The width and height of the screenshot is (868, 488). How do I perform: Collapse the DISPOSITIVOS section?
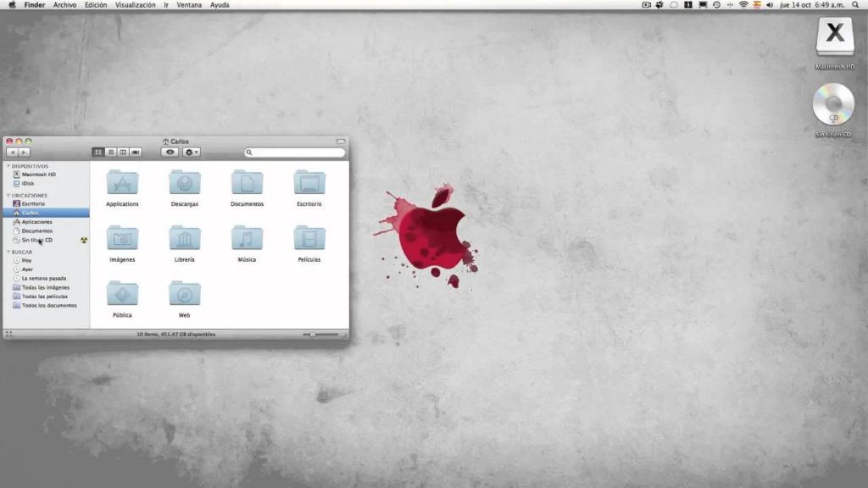8,166
